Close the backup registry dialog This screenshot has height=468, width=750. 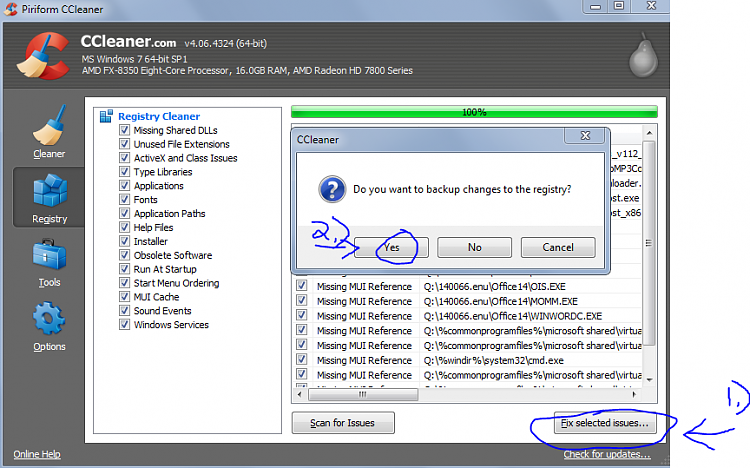click(585, 136)
